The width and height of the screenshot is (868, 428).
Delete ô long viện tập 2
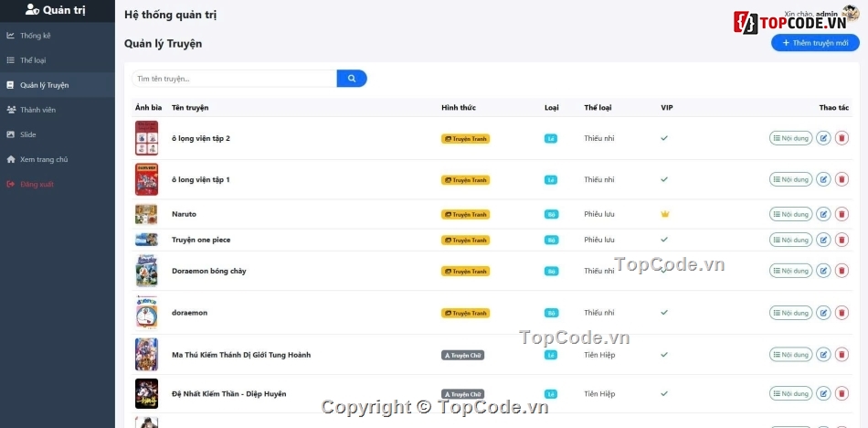point(842,138)
